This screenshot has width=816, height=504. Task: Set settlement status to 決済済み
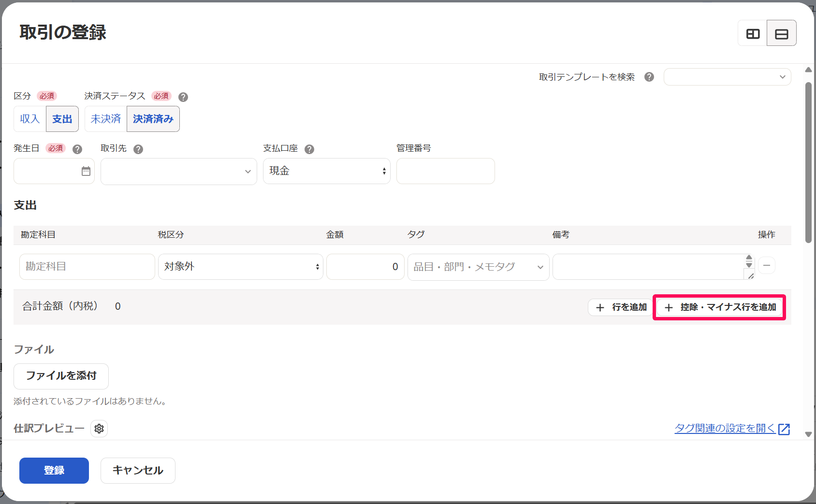(x=153, y=119)
